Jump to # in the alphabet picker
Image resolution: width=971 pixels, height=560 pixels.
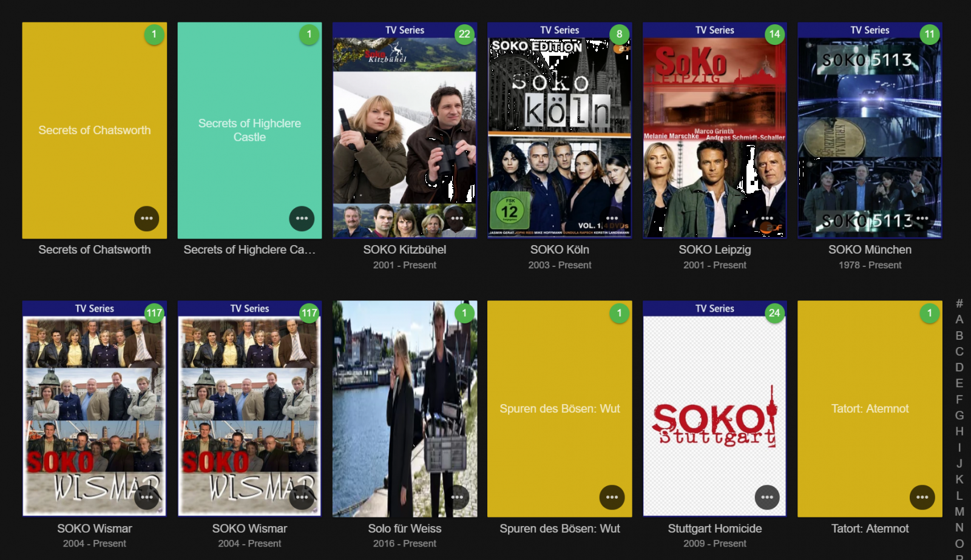click(x=959, y=303)
